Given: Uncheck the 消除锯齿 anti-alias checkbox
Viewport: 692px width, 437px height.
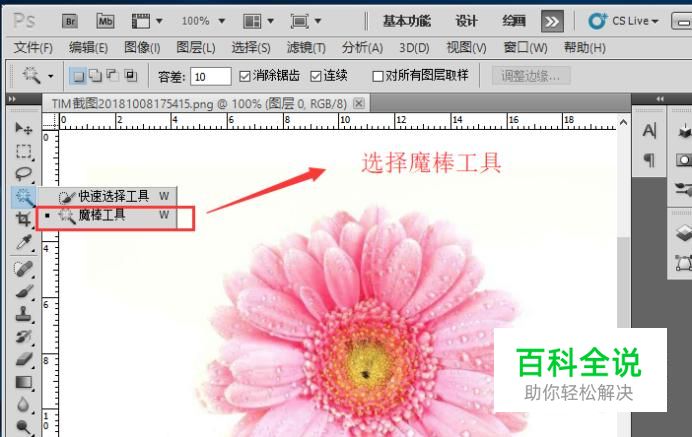Looking at the screenshot, I should tap(244, 76).
